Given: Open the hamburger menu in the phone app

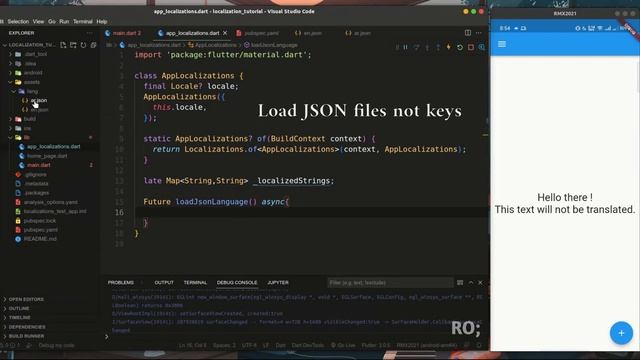Looking at the screenshot, I should pyautogui.click(x=502, y=44).
